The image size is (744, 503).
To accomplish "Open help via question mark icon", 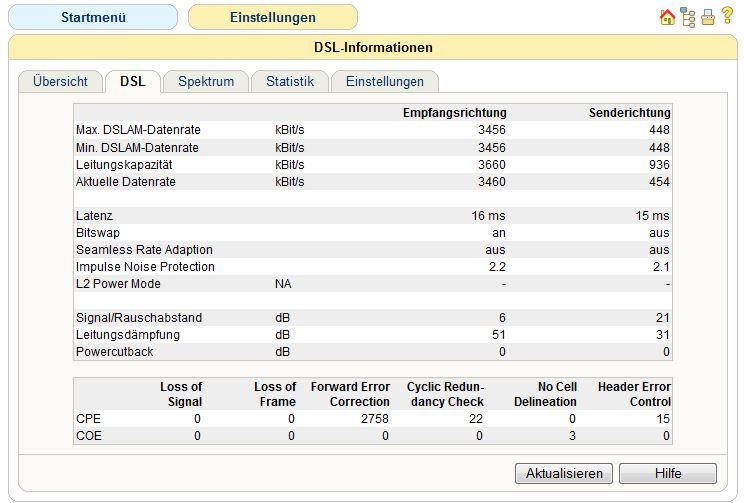I will point(727,15).
